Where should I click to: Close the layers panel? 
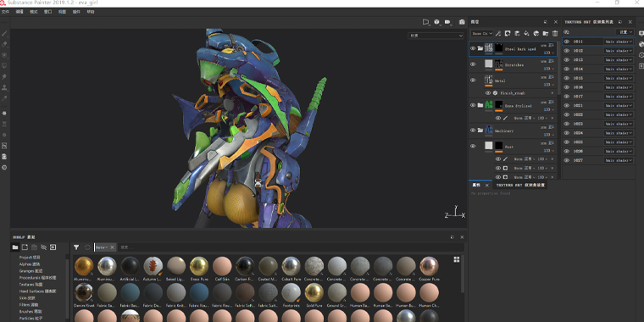pos(556,22)
